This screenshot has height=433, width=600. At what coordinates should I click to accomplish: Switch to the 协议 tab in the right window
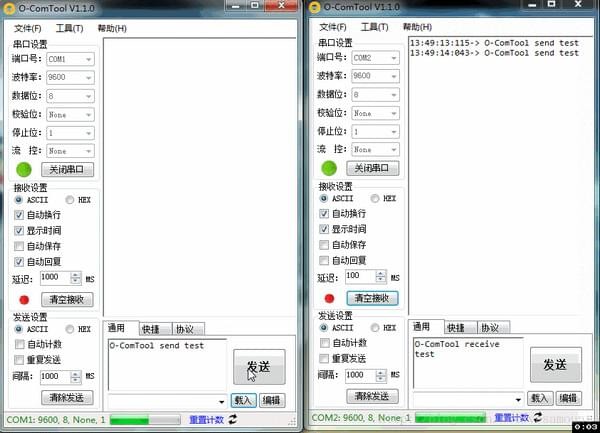pos(494,327)
